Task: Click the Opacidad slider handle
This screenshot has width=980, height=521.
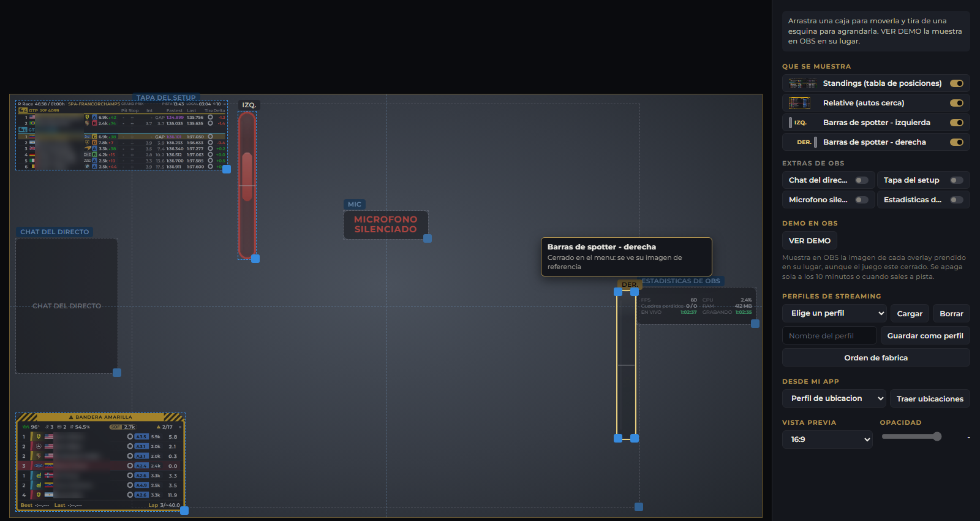Action: (x=937, y=436)
